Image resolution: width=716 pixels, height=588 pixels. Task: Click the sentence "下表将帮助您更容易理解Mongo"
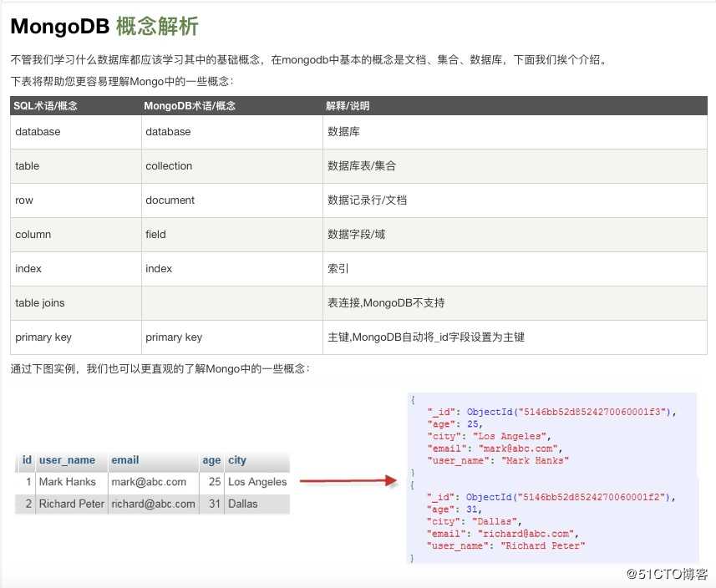[121, 81]
